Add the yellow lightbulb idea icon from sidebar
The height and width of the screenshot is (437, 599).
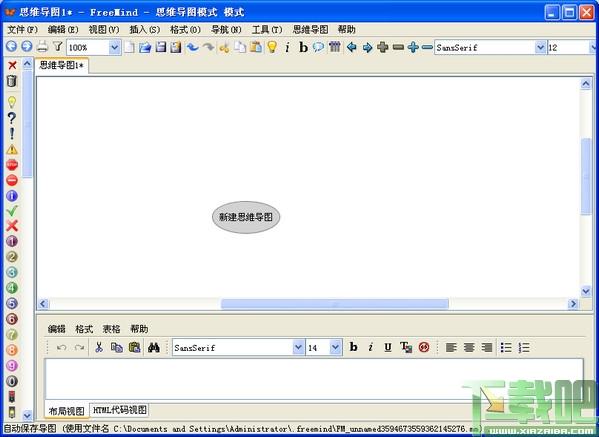tap(12, 102)
